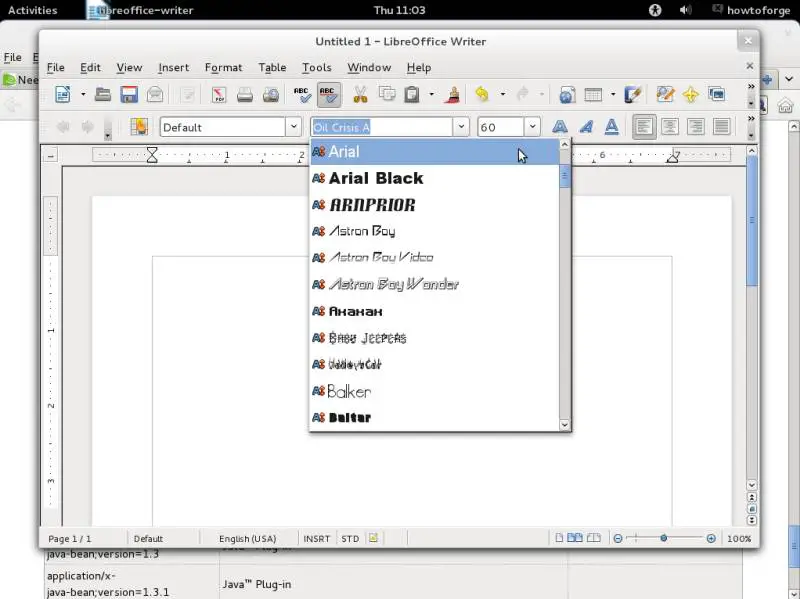800x599 pixels.
Task: Open the File menu in Writer
Action: pos(56,67)
